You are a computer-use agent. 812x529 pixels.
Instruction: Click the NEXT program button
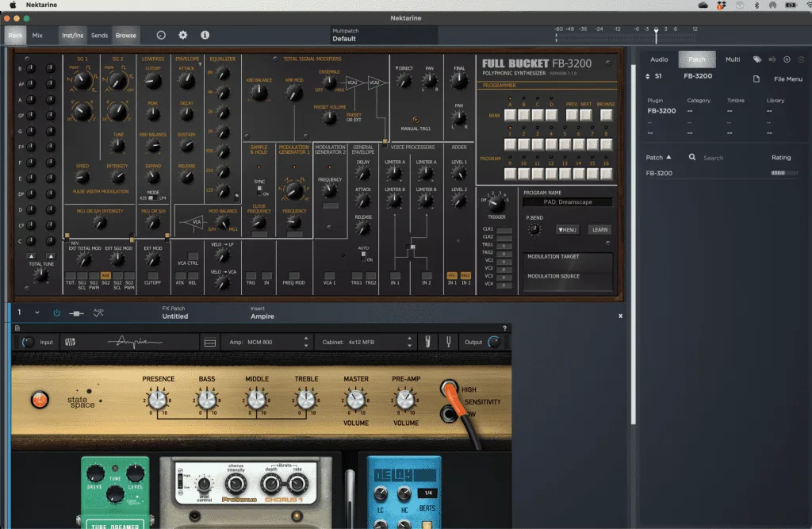tap(586, 115)
